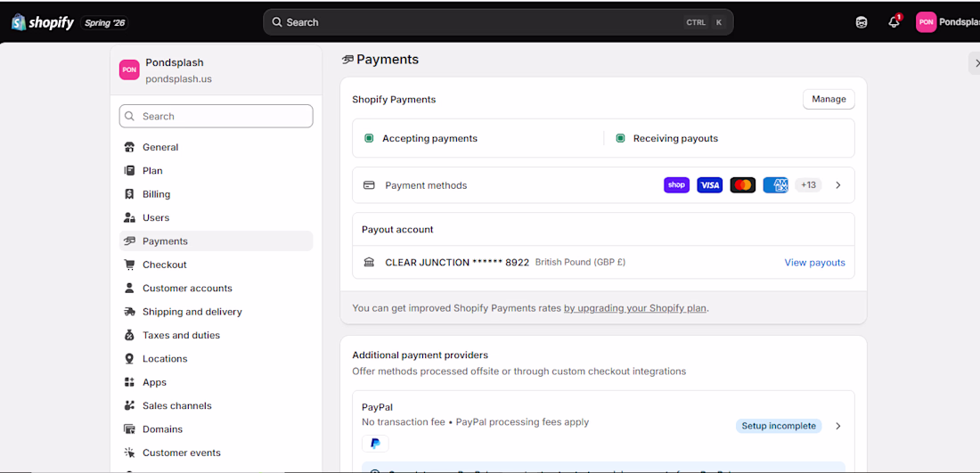Open the notifications bell icon
Screen dimensions: 980x473
click(x=894, y=22)
